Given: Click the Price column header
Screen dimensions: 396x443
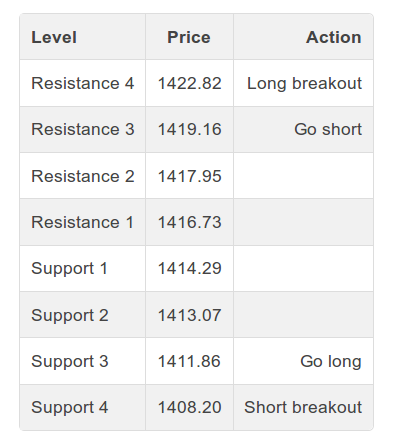Looking at the screenshot, I should point(189,37).
